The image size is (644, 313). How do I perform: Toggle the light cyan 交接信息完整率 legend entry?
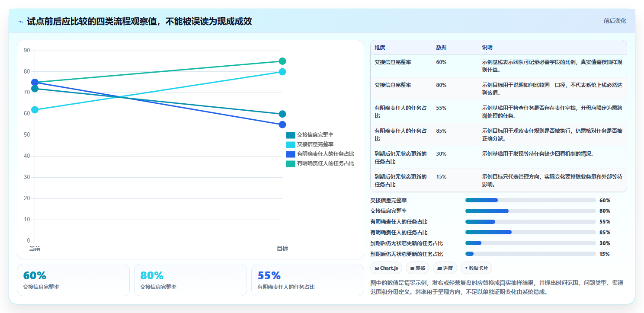[x=310, y=144]
